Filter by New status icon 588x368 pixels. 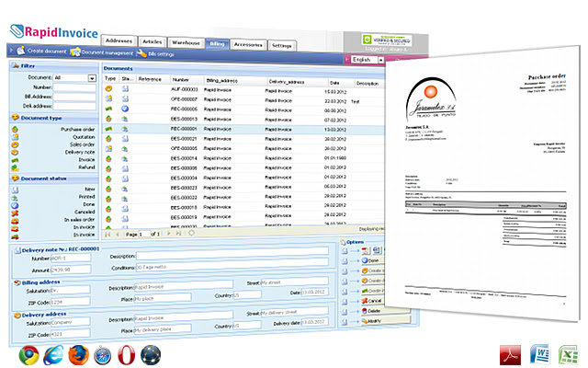point(15,190)
